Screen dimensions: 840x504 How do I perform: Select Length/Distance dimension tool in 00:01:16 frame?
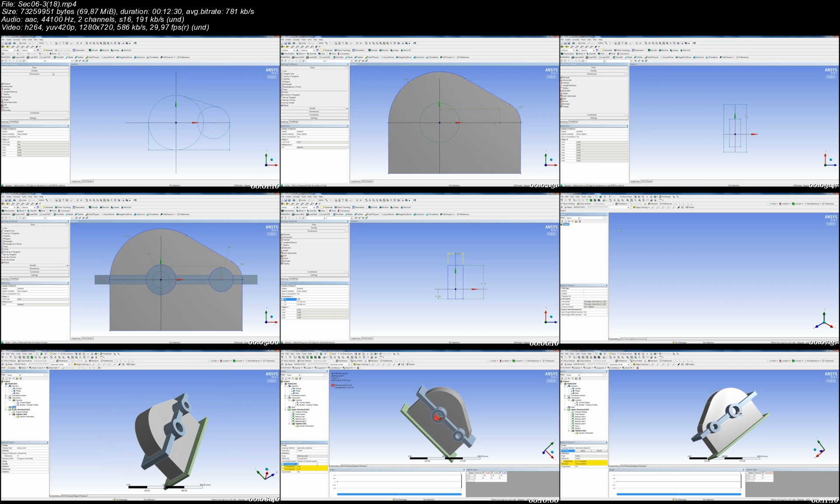point(9,92)
